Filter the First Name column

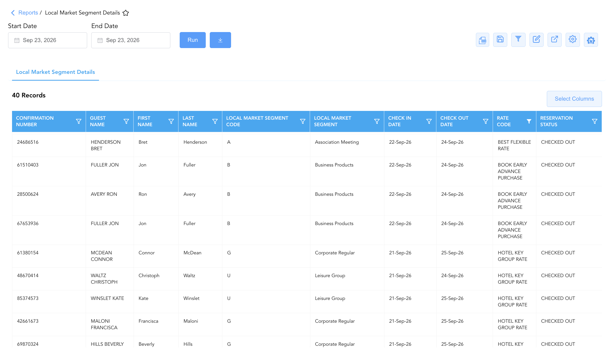click(171, 121)
